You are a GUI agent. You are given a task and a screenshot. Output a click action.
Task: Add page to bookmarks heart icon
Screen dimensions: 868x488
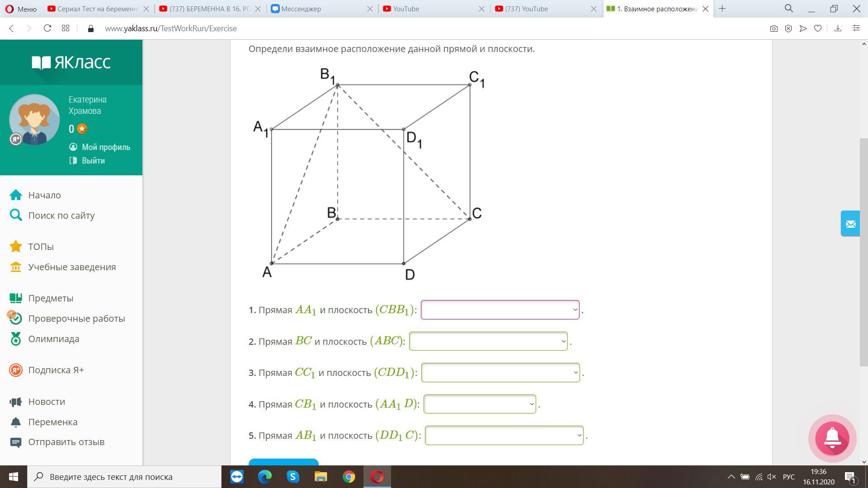coord(818,28)
